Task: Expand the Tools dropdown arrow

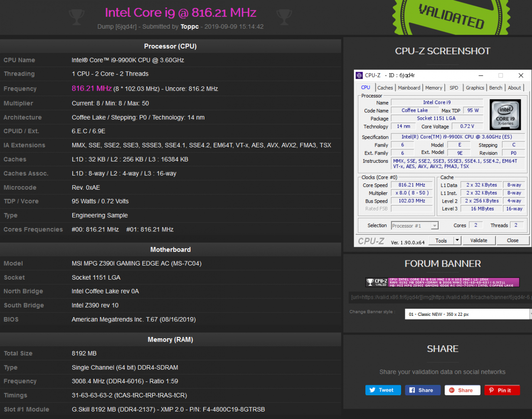Action: pyautogui.click(x=457, y=240)
